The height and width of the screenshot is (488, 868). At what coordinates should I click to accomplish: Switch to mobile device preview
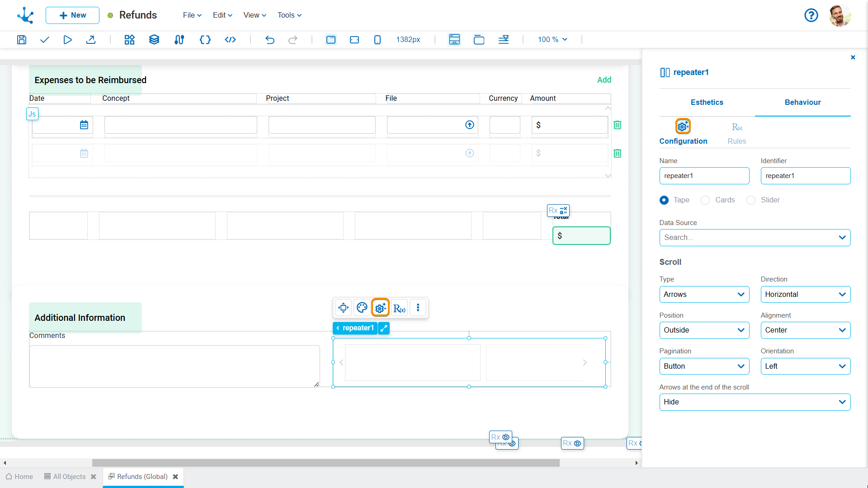(x=377, y=40)
